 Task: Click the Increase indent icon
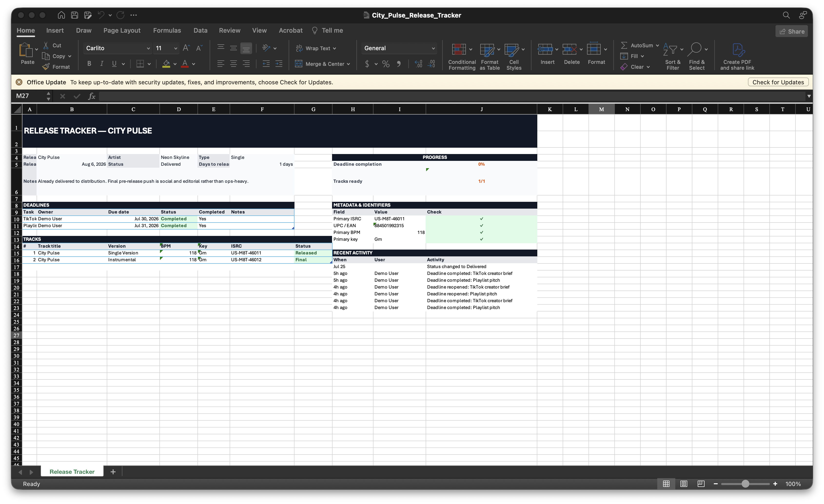coord(279,64)
